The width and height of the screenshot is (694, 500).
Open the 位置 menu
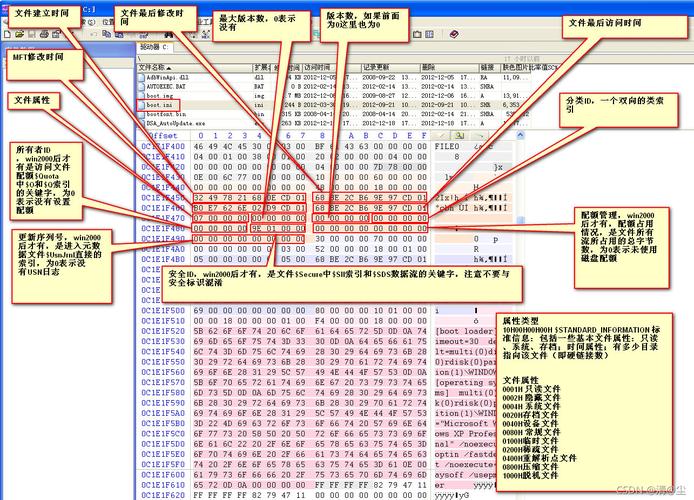(x=108, y=22)
